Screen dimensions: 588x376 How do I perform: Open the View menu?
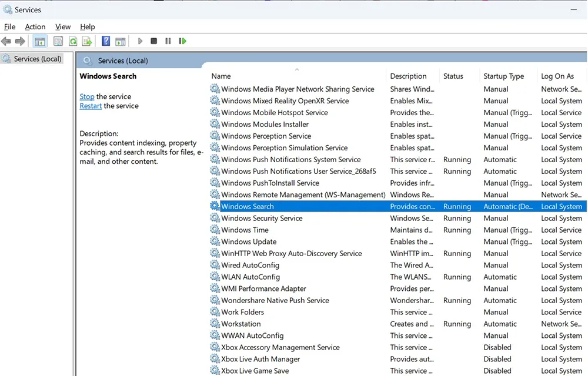62,26
